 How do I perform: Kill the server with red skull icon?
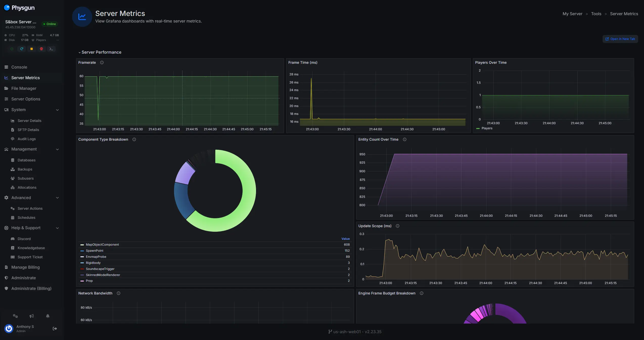pyautogui.click(x=41, y=49)
